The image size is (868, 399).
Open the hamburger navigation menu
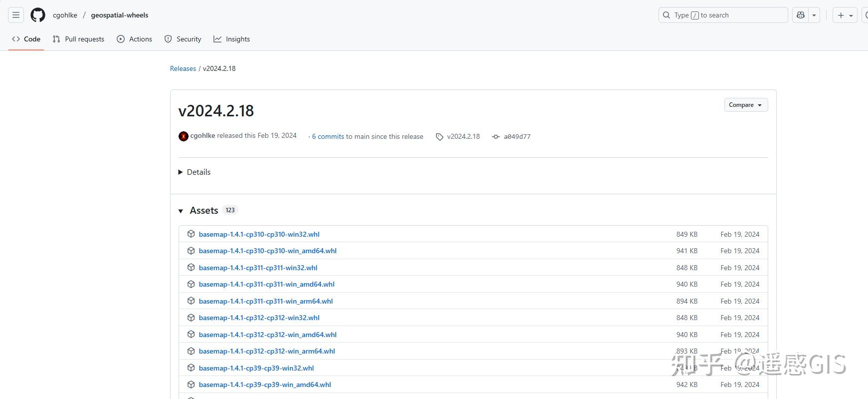(x=16, y=15)
